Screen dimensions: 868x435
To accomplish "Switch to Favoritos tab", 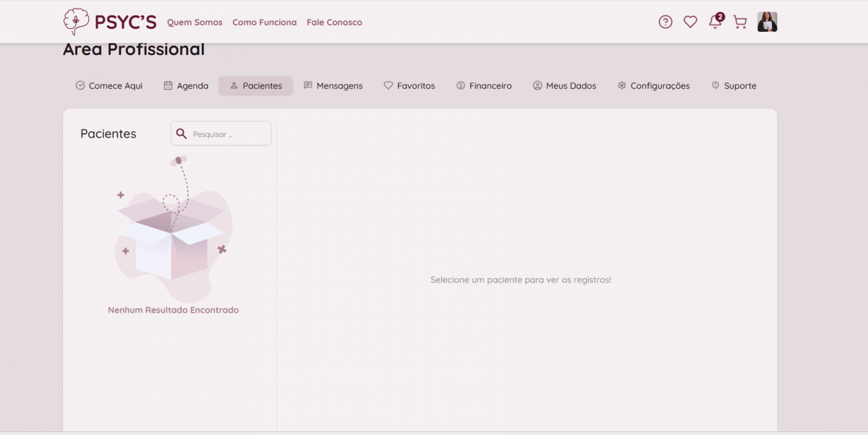I will point(409,85).
